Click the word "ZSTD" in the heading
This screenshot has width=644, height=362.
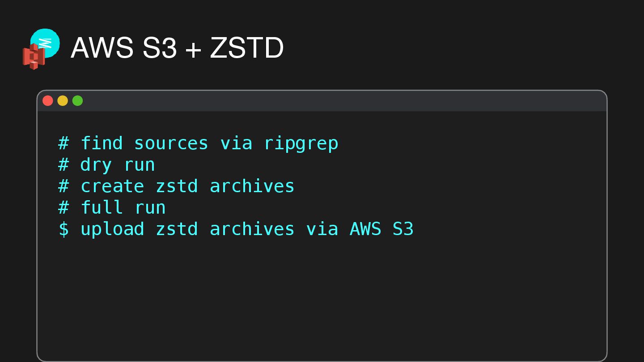click(x=247, y=48)
